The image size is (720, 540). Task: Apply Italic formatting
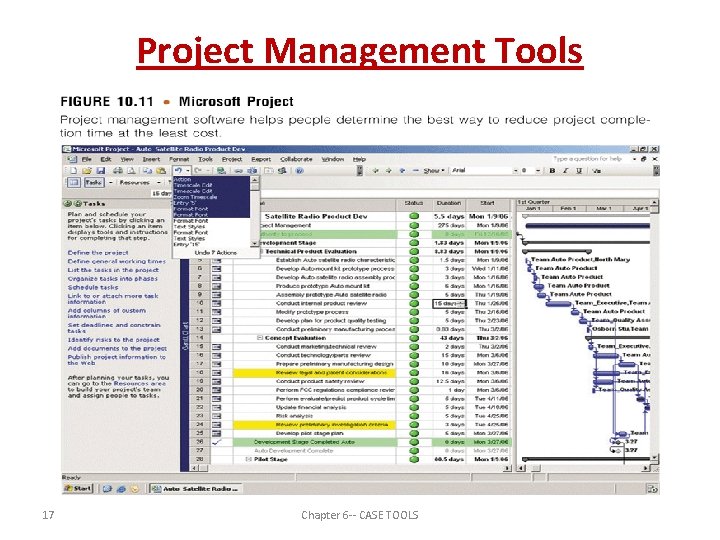566,171
